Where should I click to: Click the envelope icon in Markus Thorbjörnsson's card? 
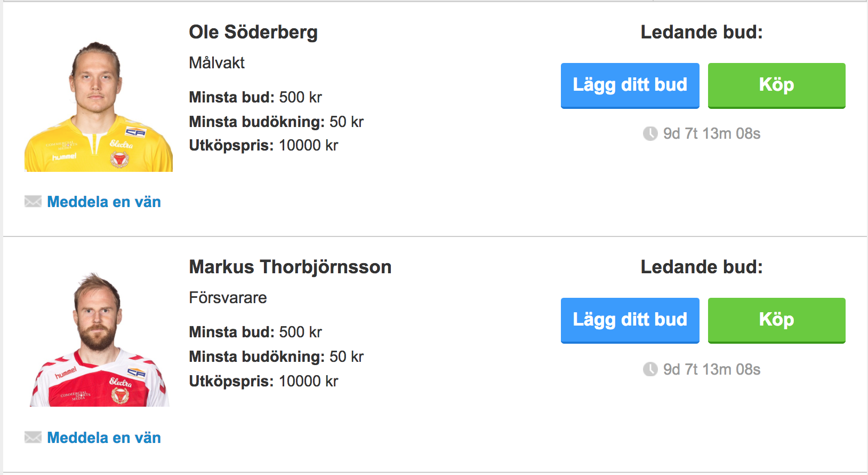pos(33,437)
